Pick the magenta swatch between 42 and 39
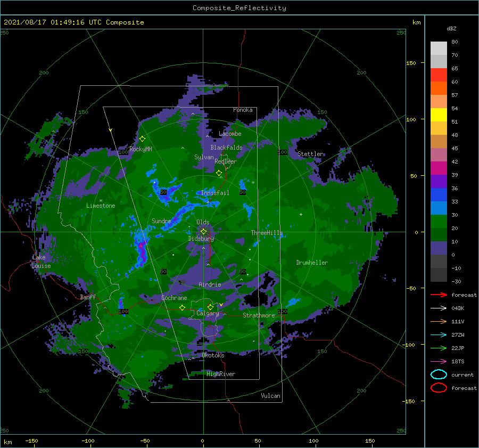Image resolution: width=479 pixels, height=448 pixels. pos(439,168)
